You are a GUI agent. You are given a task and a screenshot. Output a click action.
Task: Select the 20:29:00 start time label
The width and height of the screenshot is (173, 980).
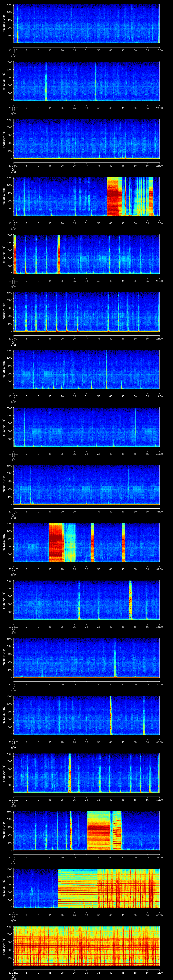coord(13,454)
